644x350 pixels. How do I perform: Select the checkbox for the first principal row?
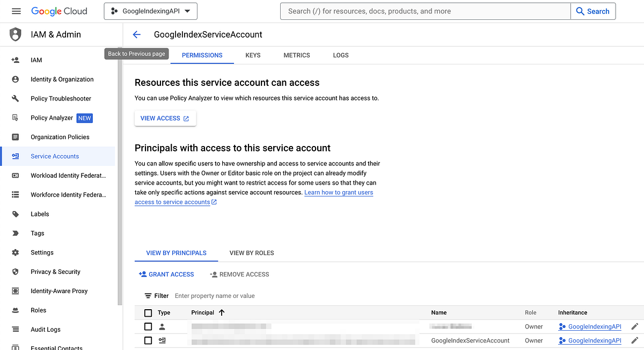148,326
